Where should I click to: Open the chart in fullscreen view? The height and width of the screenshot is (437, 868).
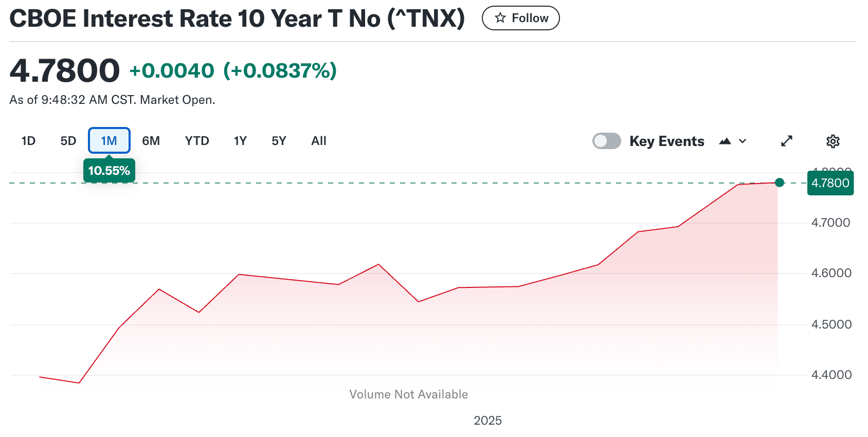click(787, 141)
